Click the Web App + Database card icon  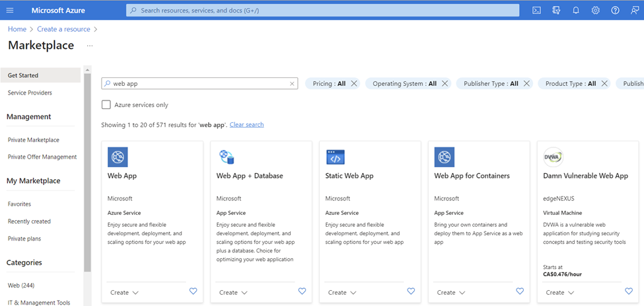(227, 157)
